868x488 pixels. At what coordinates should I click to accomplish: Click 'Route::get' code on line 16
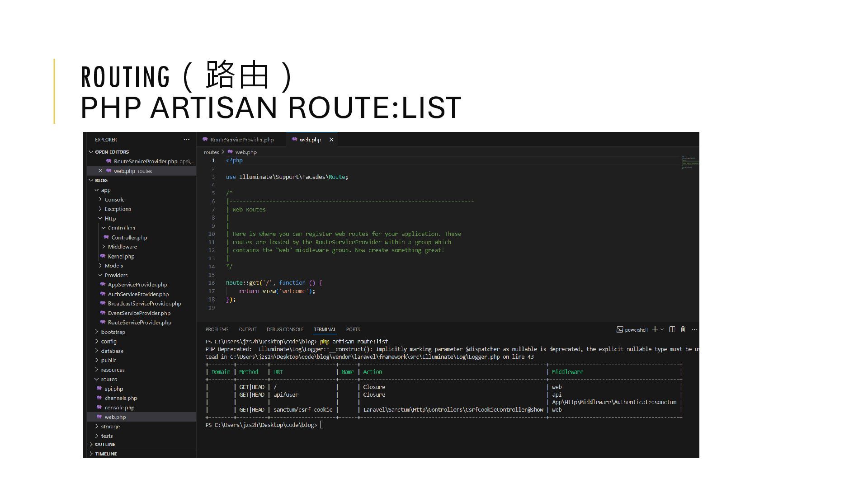[x=243, y=283]
